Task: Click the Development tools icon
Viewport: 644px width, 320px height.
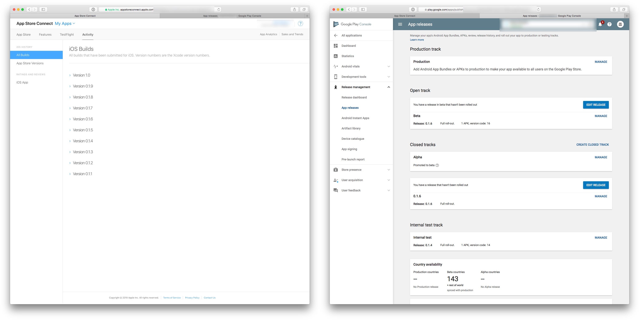Action: pyautogui.click(x=335, y=77)
